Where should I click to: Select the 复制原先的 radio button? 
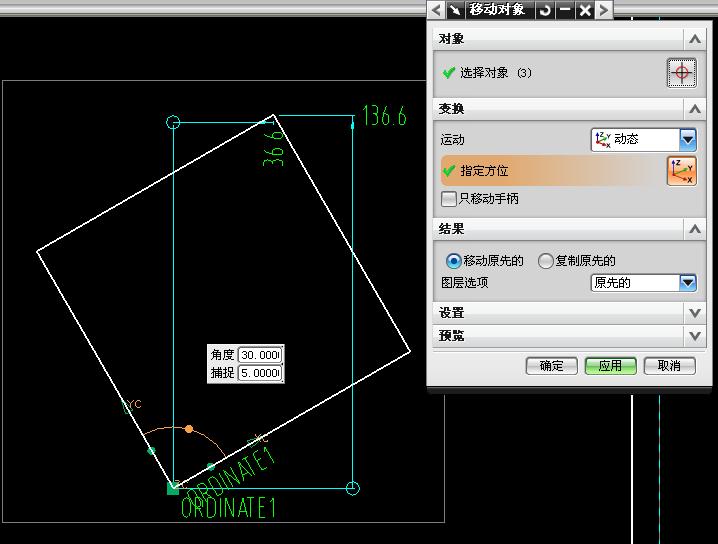pyautogui.click(x=545, y=261)
